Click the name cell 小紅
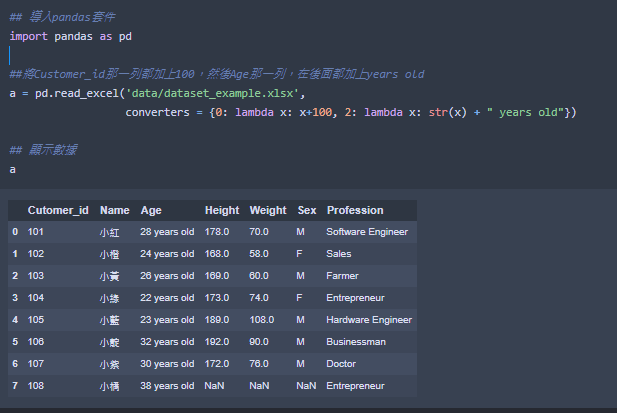Viewport: 617px width, 413px height. coord(109,232)
